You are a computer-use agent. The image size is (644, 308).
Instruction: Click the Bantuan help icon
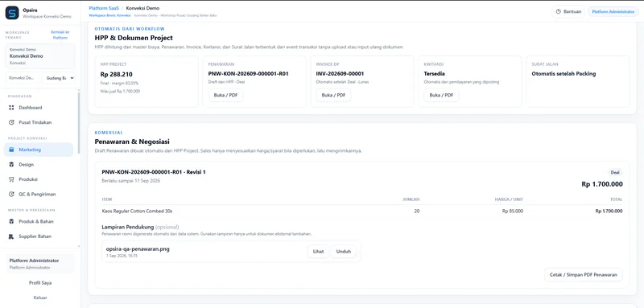click(x=558, y=11)
